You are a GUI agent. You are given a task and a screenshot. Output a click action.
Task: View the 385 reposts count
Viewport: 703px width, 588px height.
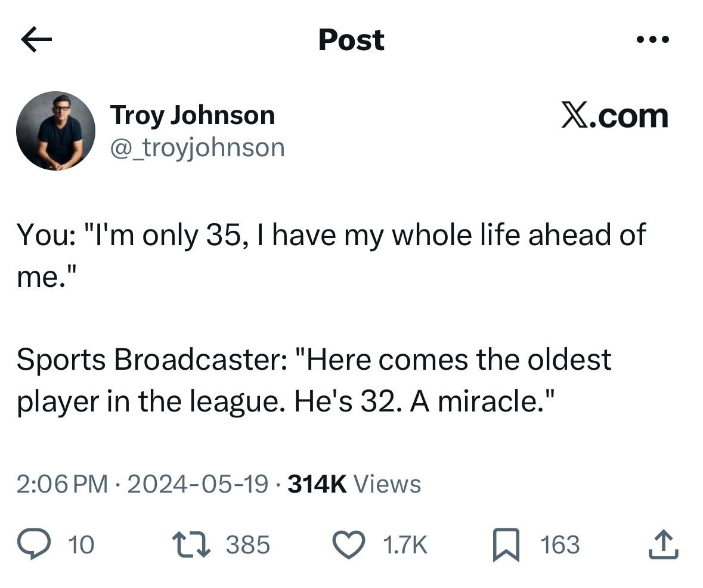click(x=247, y=545)
